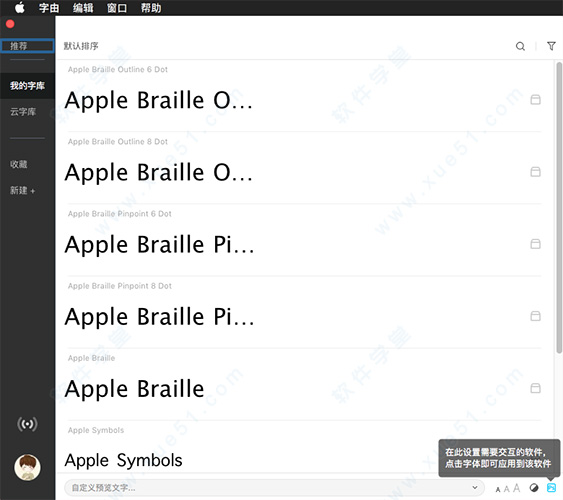Select the large Apple Braille preview

coord(135,389)
